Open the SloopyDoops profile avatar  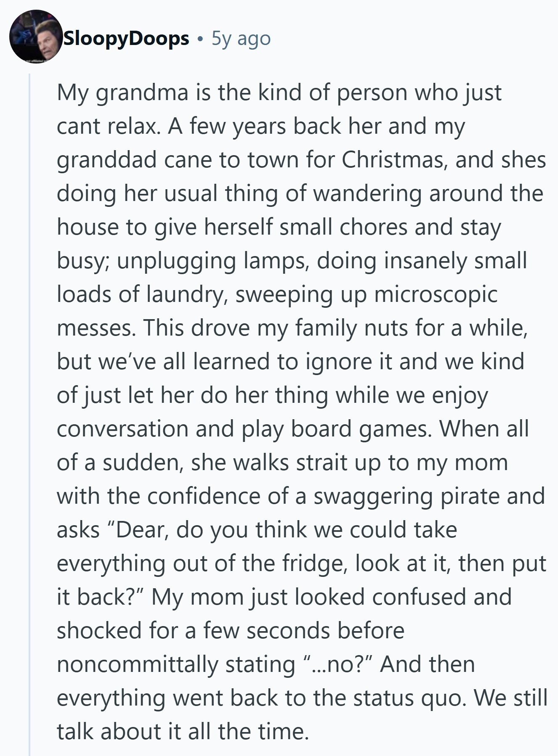click(36, 37)
